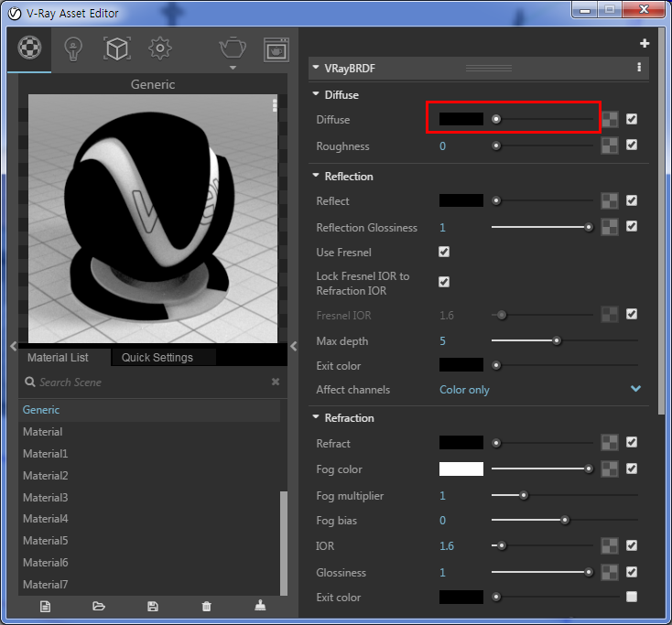Open the Geometry cube icon

(116, 48)
